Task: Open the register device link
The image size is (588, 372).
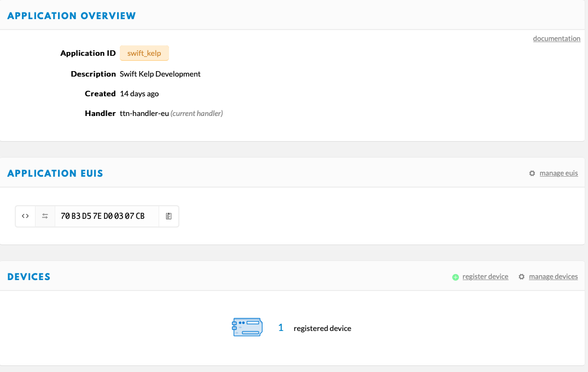Action: click(x=485, y=277)
